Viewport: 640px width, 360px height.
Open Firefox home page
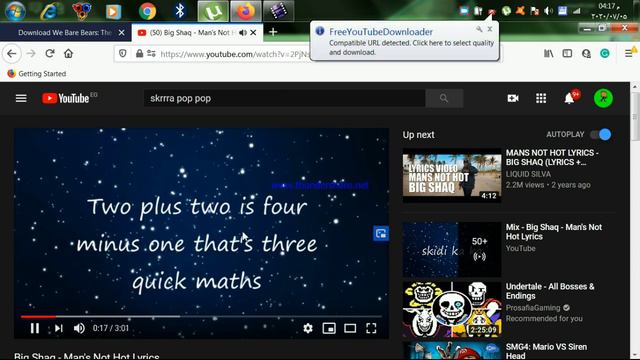69,53
